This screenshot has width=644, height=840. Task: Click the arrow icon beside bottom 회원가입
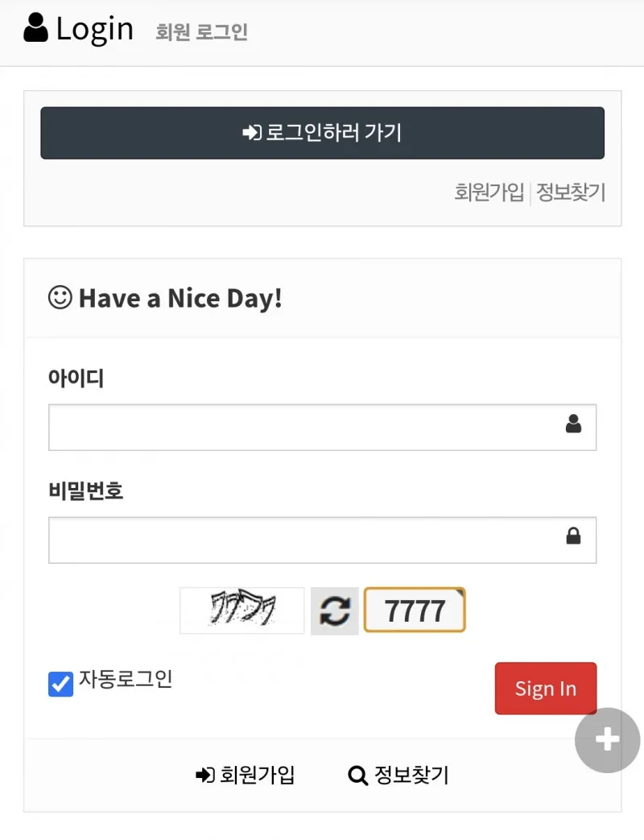tap(205, 775)
